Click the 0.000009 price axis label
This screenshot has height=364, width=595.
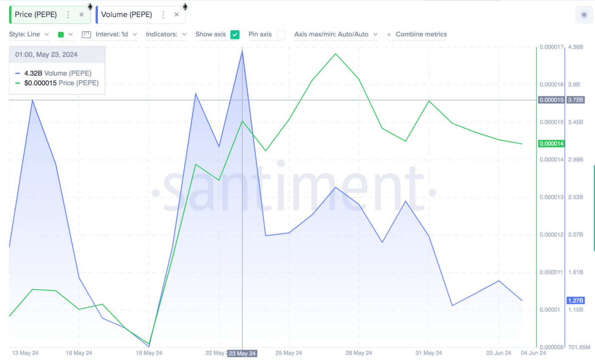point(551,347)
